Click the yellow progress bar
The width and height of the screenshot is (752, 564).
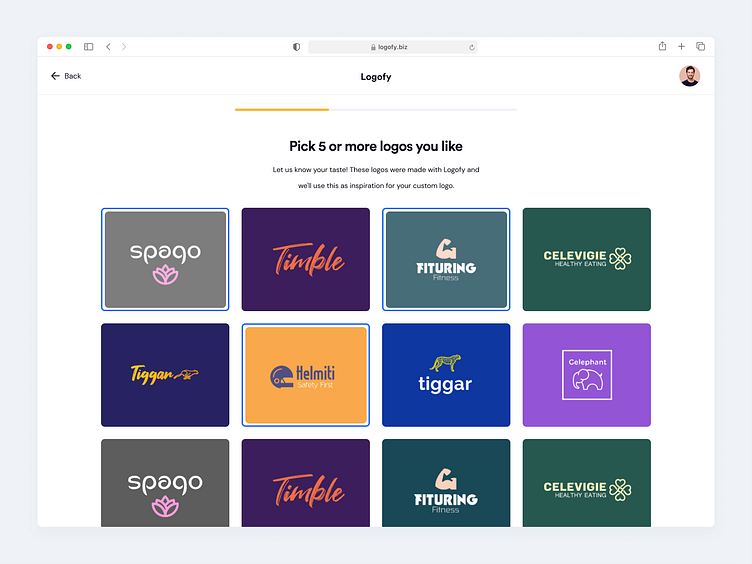coord(282,110)
